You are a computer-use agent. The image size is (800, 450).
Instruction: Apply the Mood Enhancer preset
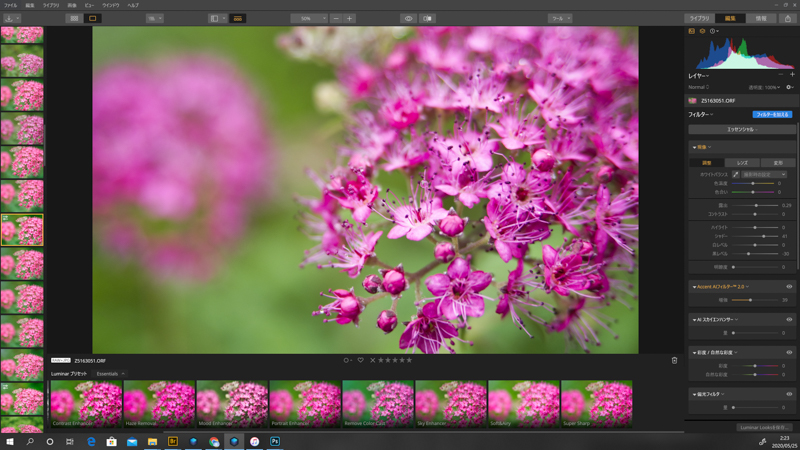pos(232,404)
